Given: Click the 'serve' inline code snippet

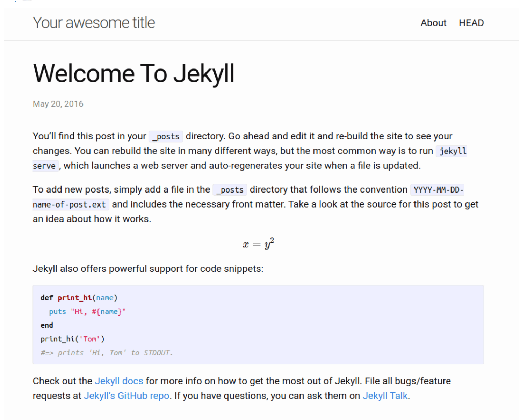Looking at the screenshot, I should click(44, 166).
